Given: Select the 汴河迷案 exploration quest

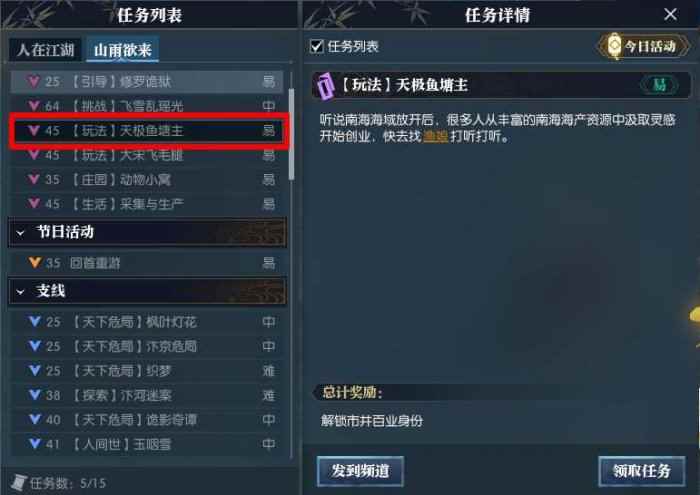Looking at the screenshot, I should coord(146,395).
